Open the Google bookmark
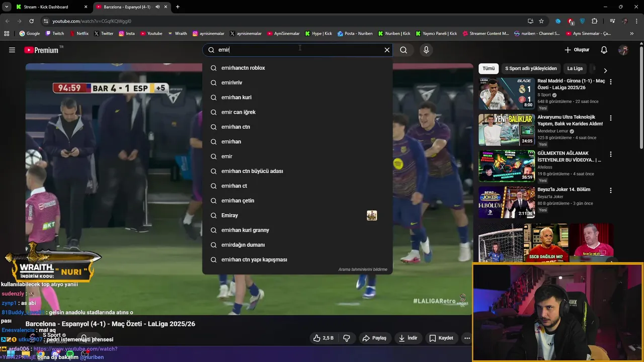The image size is (644, 362). click(x=30, y=34)
